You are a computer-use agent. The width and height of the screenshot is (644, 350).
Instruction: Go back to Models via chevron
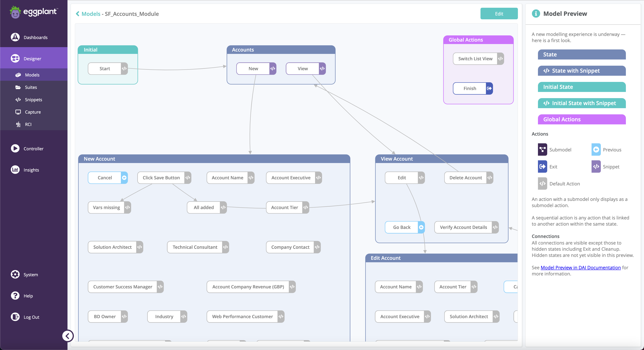[78, 14]
